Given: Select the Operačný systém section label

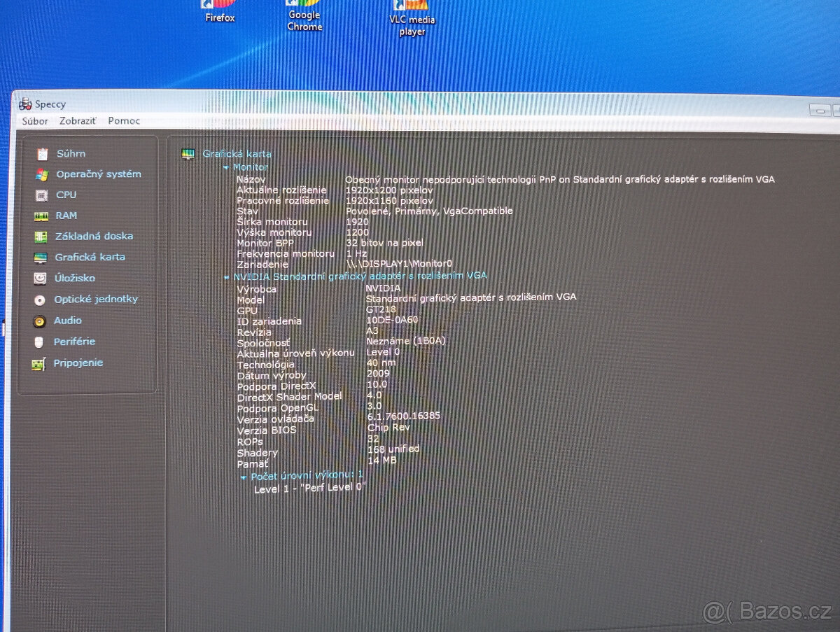Looking at the screenshot, I should click(99, 174).
